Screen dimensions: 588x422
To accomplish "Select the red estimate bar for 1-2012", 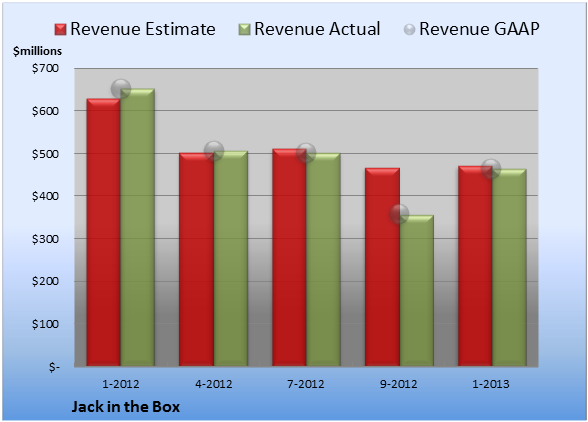I will pyautogui.click(x=104, y=232).
